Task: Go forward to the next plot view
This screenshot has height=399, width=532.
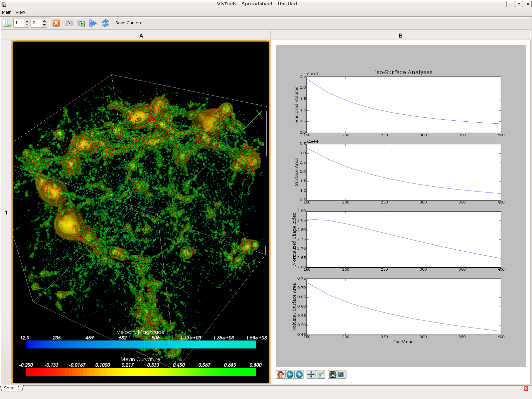Action: pos(299,375)
